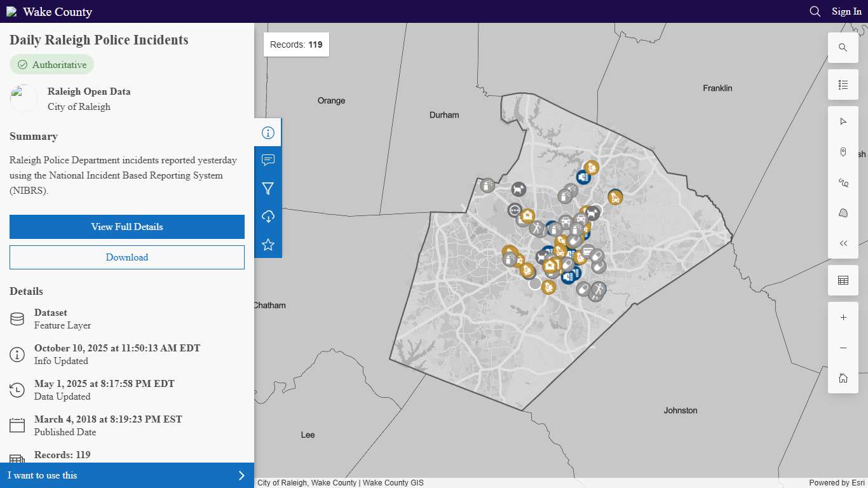Image resolution: width=868 pixels, height=488 pixels.
Task: Open the filter tool
Action: [x=268, y=188]
